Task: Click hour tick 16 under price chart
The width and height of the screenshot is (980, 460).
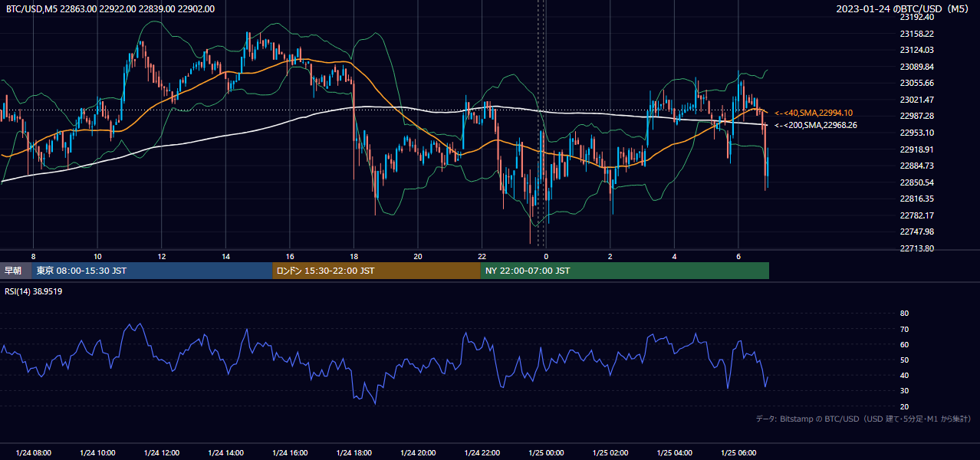Action: pos(290,256)
